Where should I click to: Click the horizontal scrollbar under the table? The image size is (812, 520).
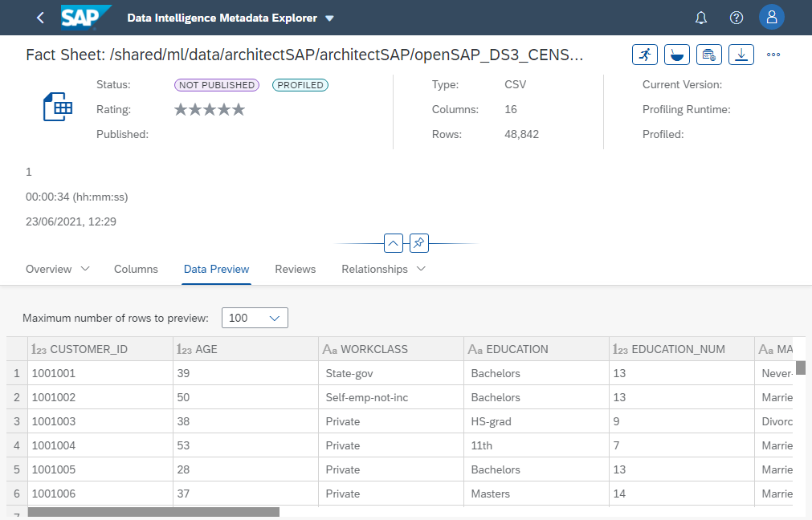153,512
